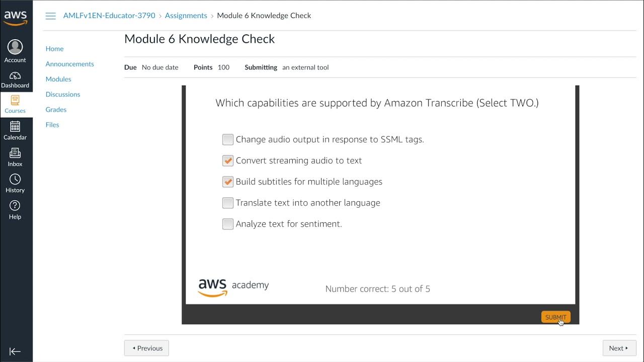Collapse the global navigation sidebar arrow

point(15,352)
